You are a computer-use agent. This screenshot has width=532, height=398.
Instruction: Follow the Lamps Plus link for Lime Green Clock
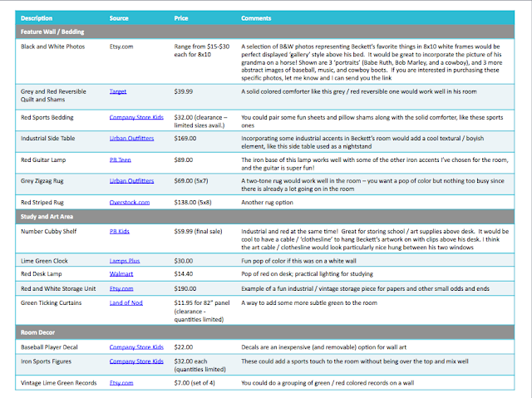[125, 261]
